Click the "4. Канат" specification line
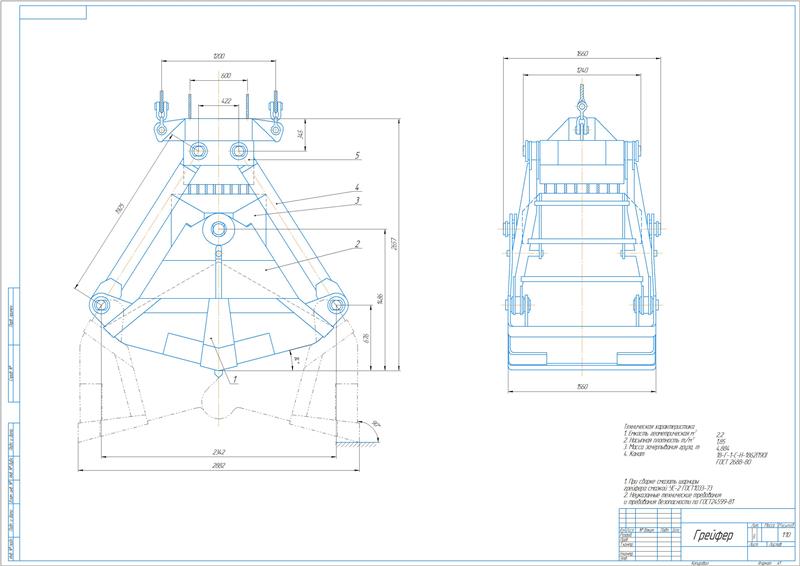The height and width of the screenshot is (566, 800). pos(634,453)
